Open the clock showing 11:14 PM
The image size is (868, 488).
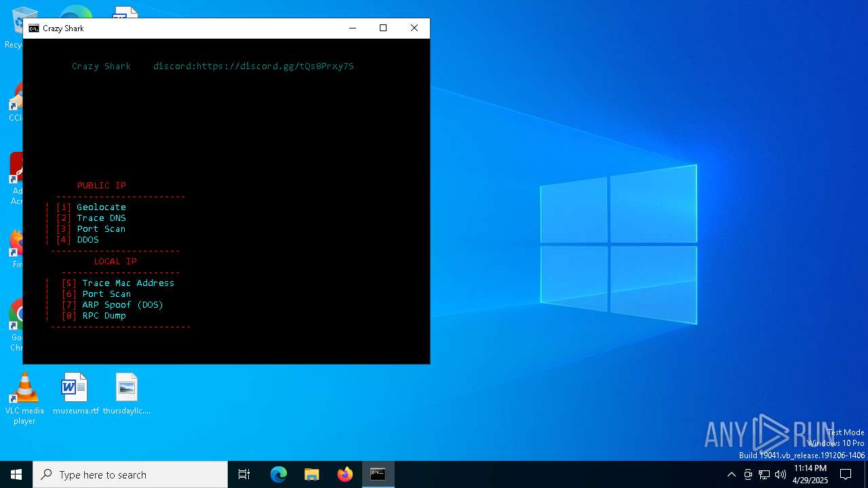pyautogui.click(x=810, y=474)
